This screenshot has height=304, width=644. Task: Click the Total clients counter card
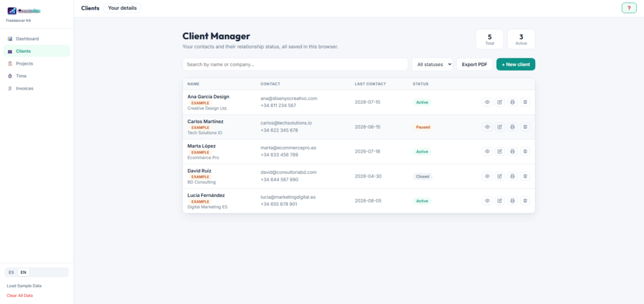490,39
